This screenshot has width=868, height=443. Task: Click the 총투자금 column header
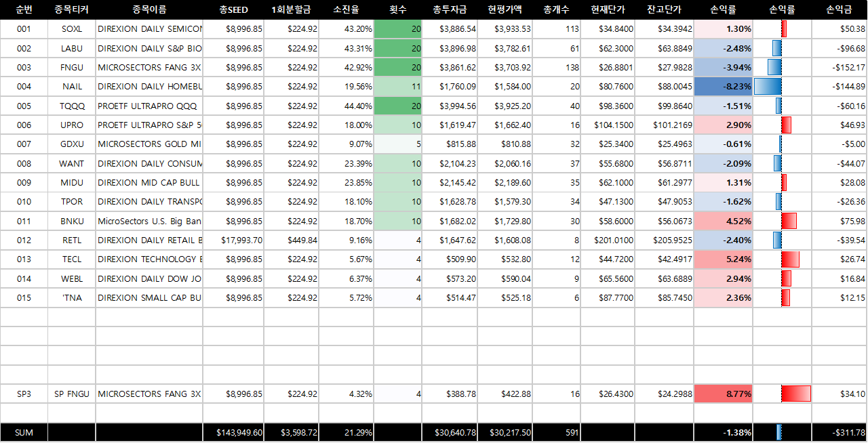click(450, 9)
